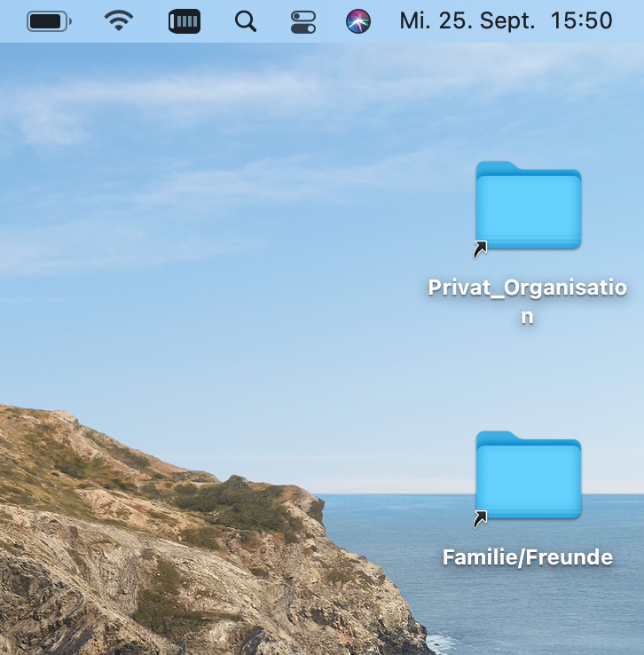Activate Siri from the menu bar
Image resolution: width=644 pixels, height=655 pixels.
pos(358,21)
